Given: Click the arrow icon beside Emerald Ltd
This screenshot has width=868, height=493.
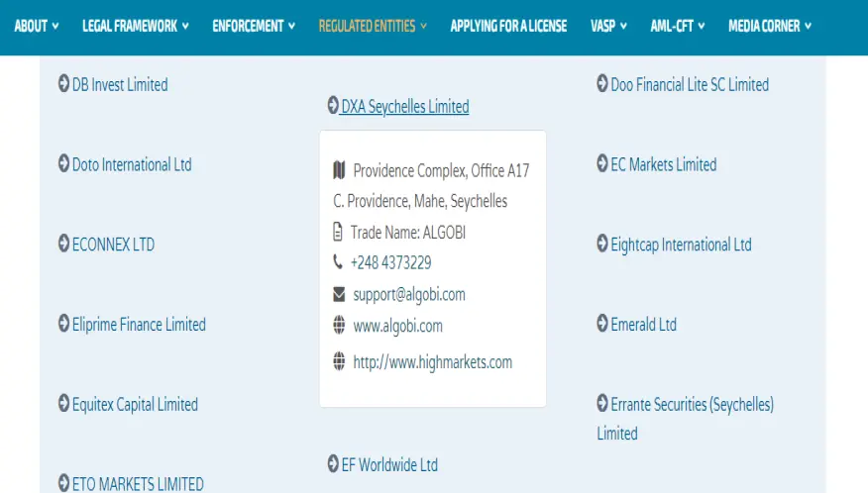Looking at the screenshot, I should [x=602, y=323].
